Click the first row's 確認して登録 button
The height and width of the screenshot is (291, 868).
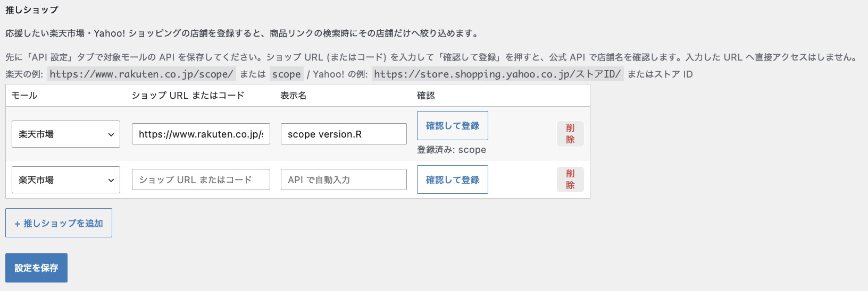[x=453, y=126]
